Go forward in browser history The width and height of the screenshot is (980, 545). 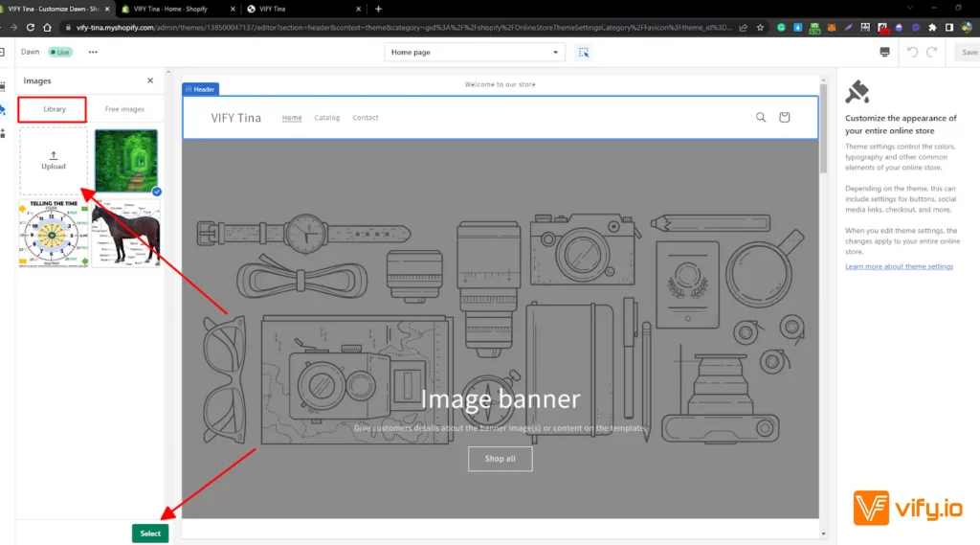13,28
